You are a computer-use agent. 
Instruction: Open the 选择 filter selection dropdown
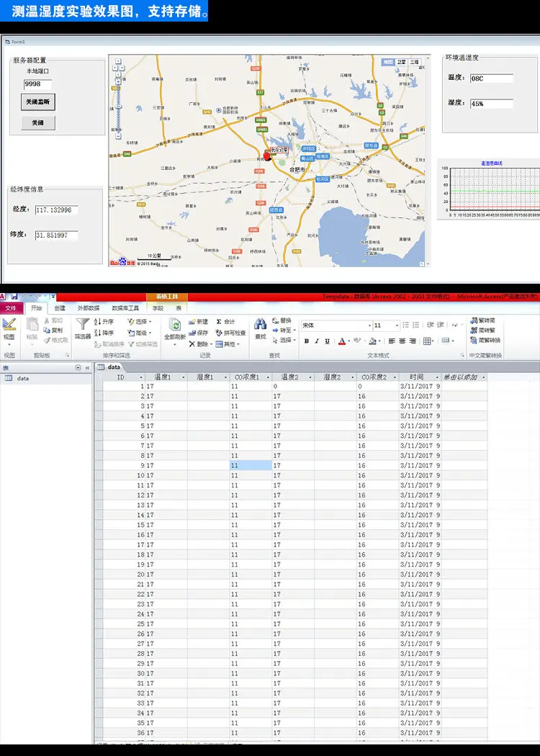pyautogui.click(x=140, y=322)
